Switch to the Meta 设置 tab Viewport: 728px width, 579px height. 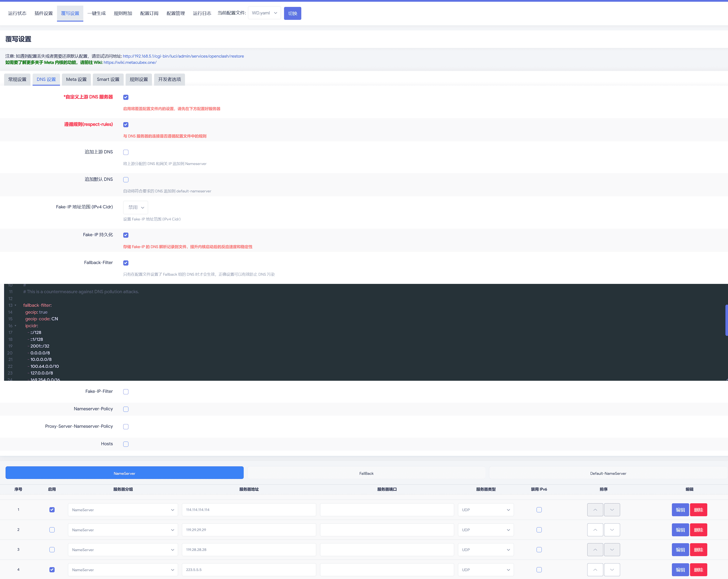[76, 79]
